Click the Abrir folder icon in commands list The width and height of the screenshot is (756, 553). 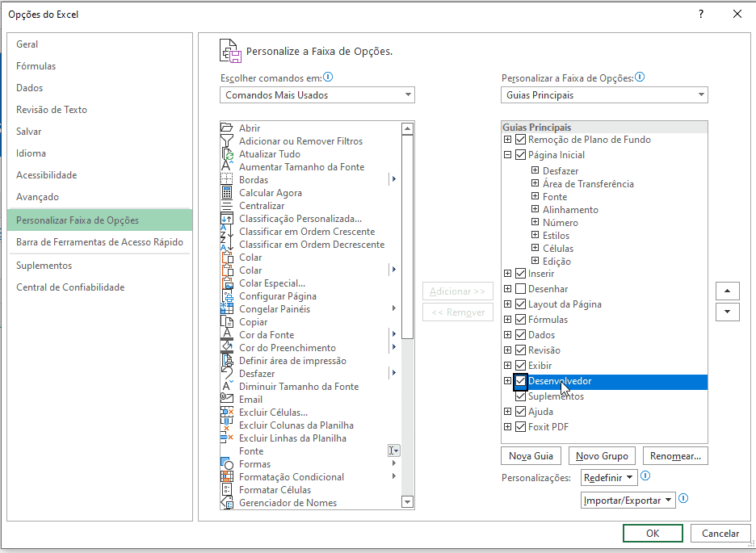pos(227,128)
